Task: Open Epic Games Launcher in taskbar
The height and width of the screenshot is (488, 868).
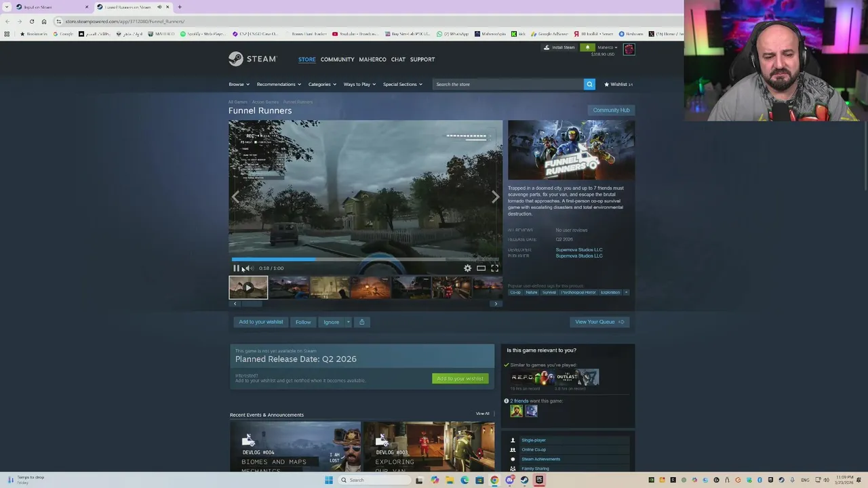Action: pos(539,480)
